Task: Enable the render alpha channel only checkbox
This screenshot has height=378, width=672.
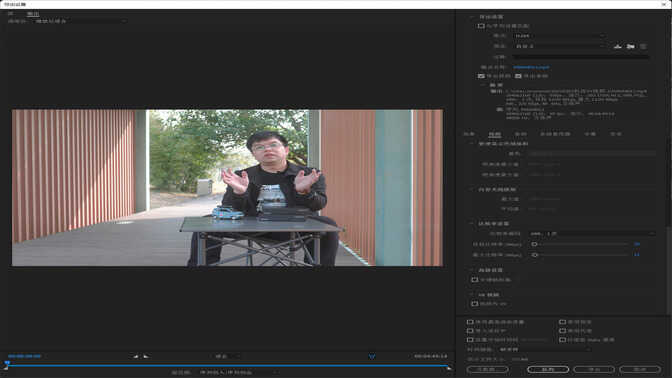Action: 562,340
